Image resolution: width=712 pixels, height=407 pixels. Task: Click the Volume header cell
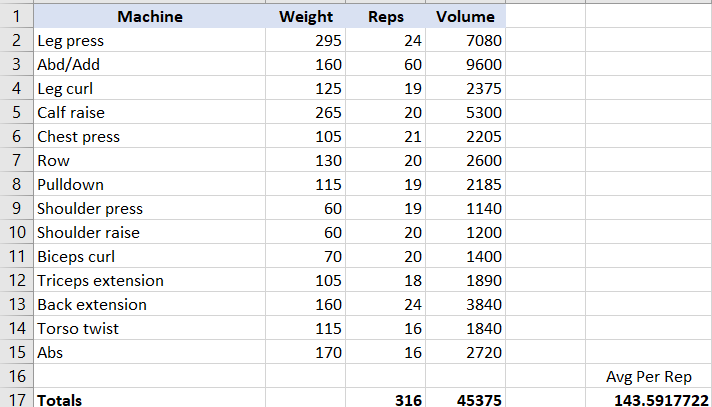(x=466, y=17)
